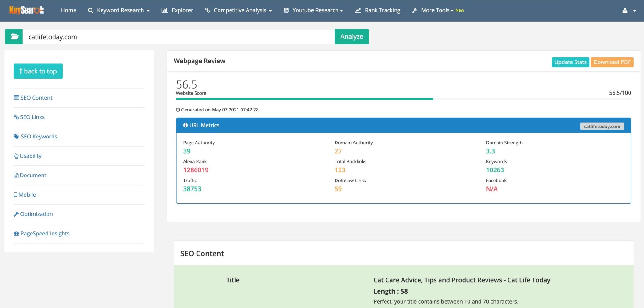This screenshot has height=308, width=644.
Task: Click the green folder icon button
Action: [14, 36]
